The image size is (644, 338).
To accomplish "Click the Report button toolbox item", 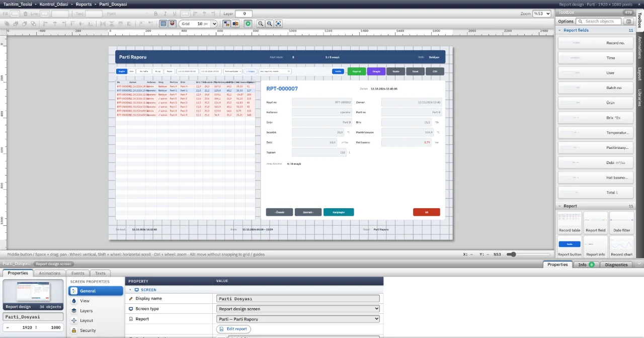I will 570,246.
